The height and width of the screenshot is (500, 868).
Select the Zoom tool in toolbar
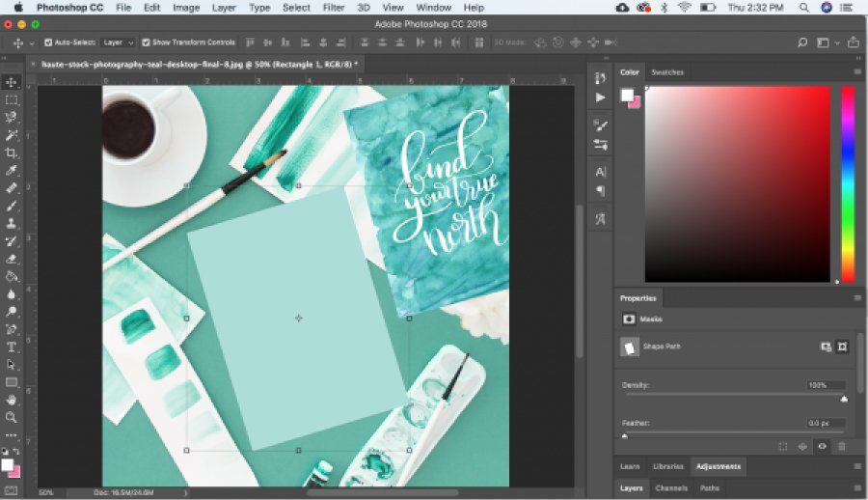point(12,417)
